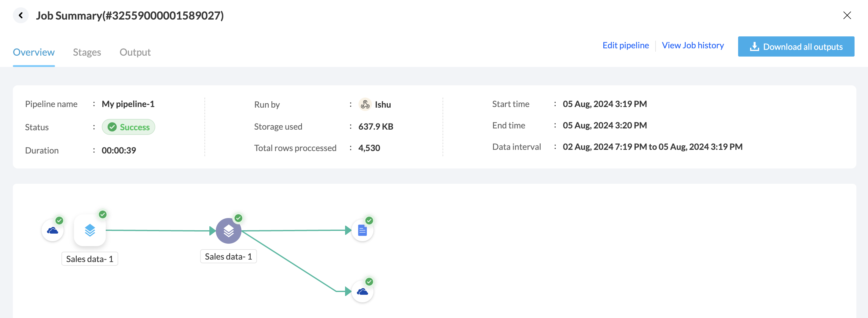The height and width of the screenshot is (318, 868).
Task: Click the blue layers dataset stage icon
Action: [x=90, y=231]
